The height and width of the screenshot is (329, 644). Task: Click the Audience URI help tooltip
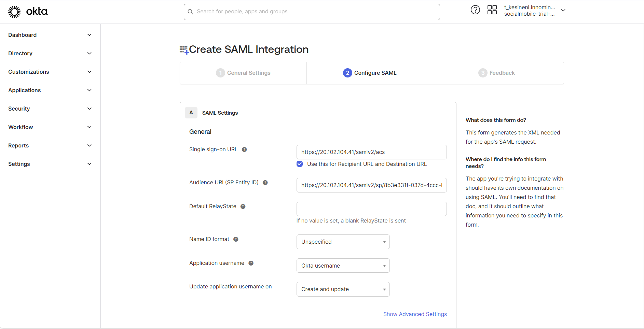[x=265, y=182]
